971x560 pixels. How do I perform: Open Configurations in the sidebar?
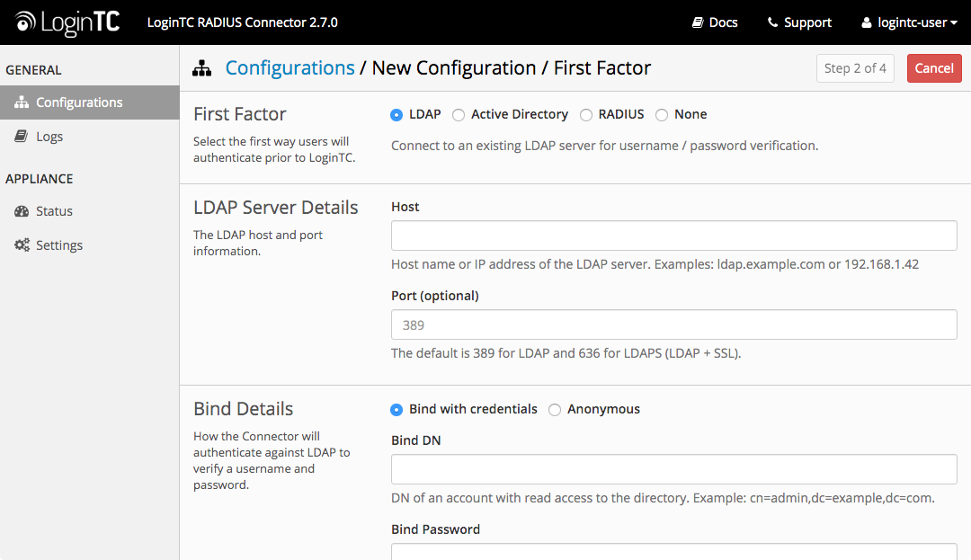point(90,102)
